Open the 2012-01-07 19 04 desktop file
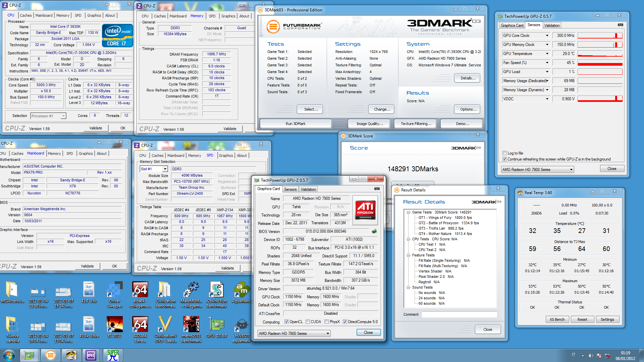Image resolution: width=644 pixels, height=362 pixels. pos(63,329)
